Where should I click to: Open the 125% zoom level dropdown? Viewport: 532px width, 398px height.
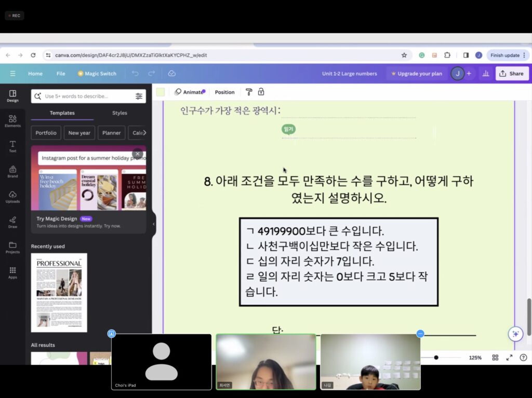(x=475, y=358)
